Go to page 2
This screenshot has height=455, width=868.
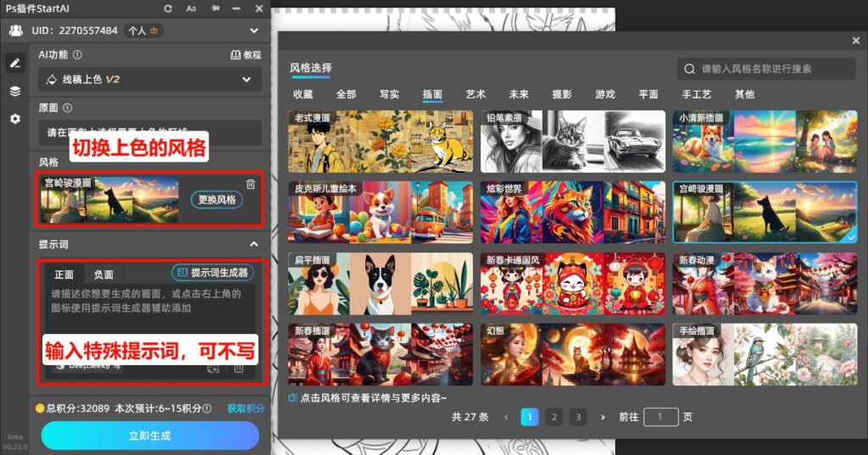(x=554, y=417)
